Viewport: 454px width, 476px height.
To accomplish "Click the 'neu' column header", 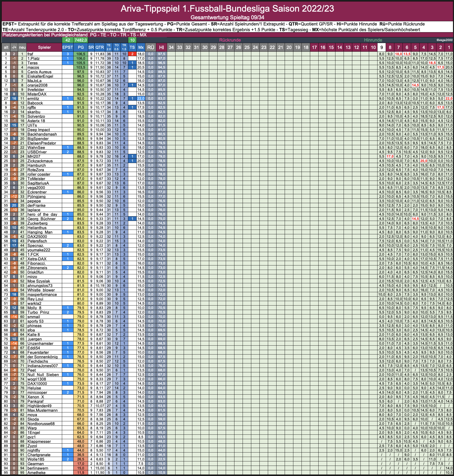I will click(x=22, y=47).
